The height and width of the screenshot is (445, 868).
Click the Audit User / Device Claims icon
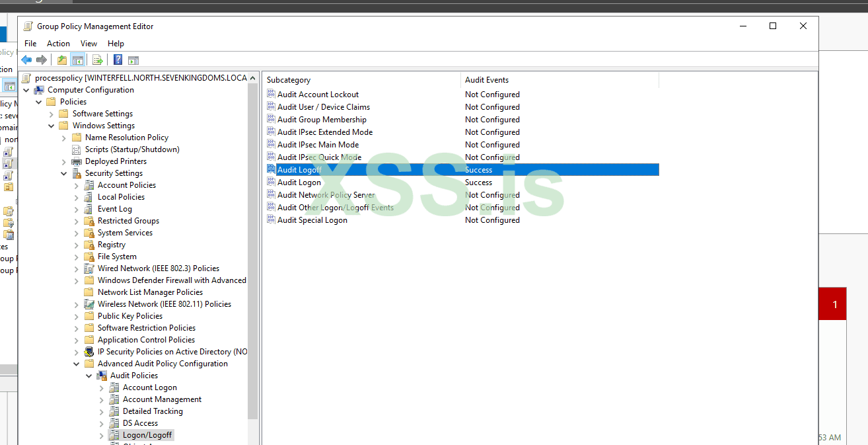pos(271,106)
